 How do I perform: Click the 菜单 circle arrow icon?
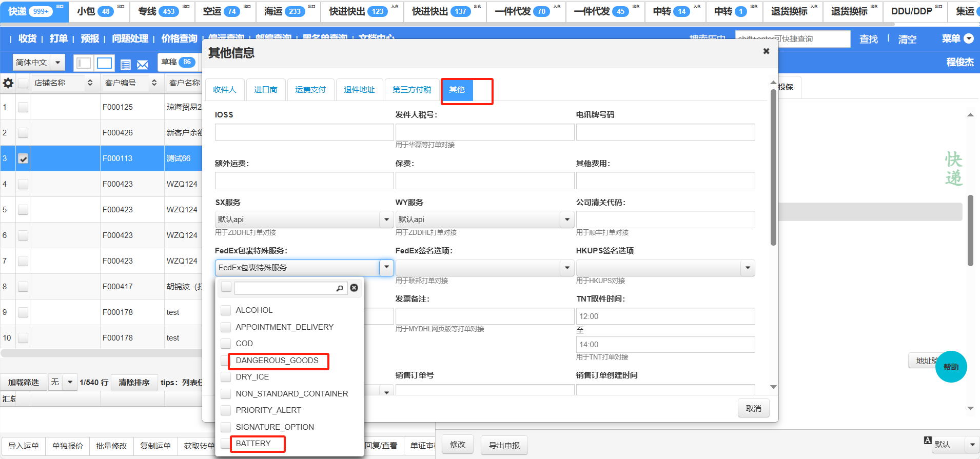[x=969, y=38]
